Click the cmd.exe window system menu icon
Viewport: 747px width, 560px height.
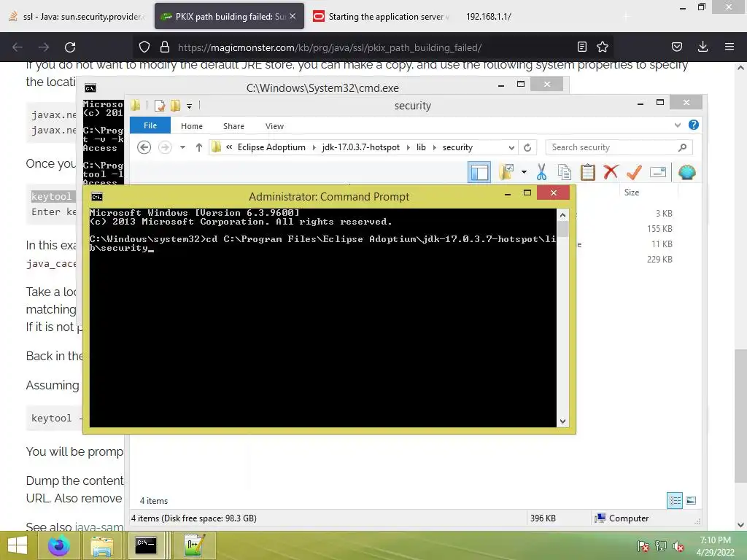[x=90, y=88]
